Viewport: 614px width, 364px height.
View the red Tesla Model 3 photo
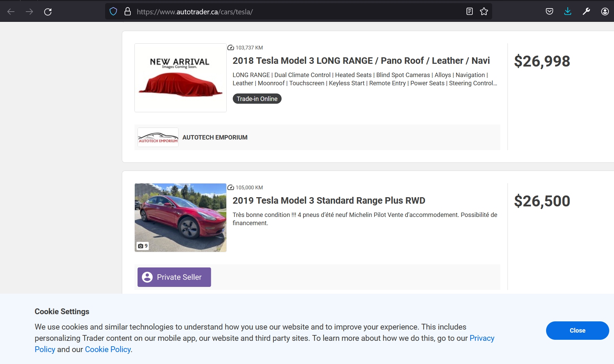point(181,218)
